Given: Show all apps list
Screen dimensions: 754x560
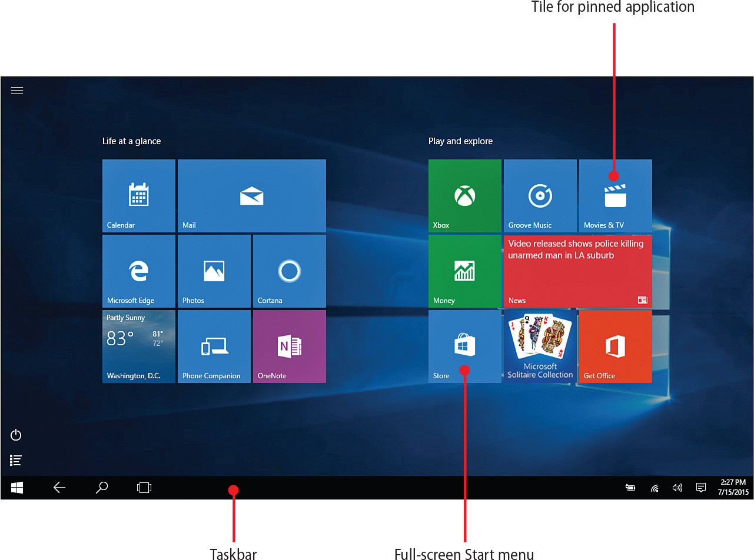Looking at the screenshot, I should 15,460.
